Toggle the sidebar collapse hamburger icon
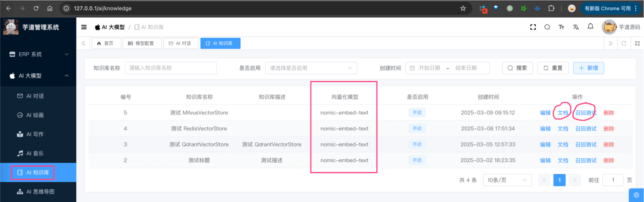 tap(84, 27)
